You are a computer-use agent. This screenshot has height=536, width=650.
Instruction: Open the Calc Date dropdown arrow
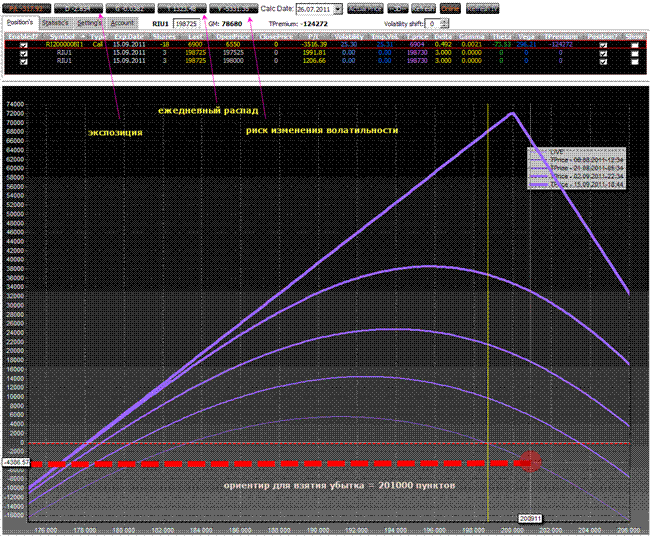click(x=338, y=9)
